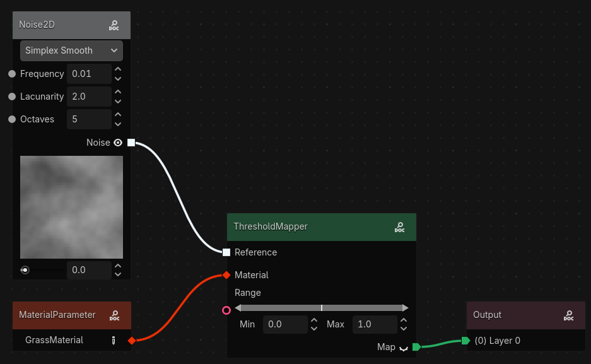
Task: Increase the Max value with up arrow
Action: click(x=404, y=320)
